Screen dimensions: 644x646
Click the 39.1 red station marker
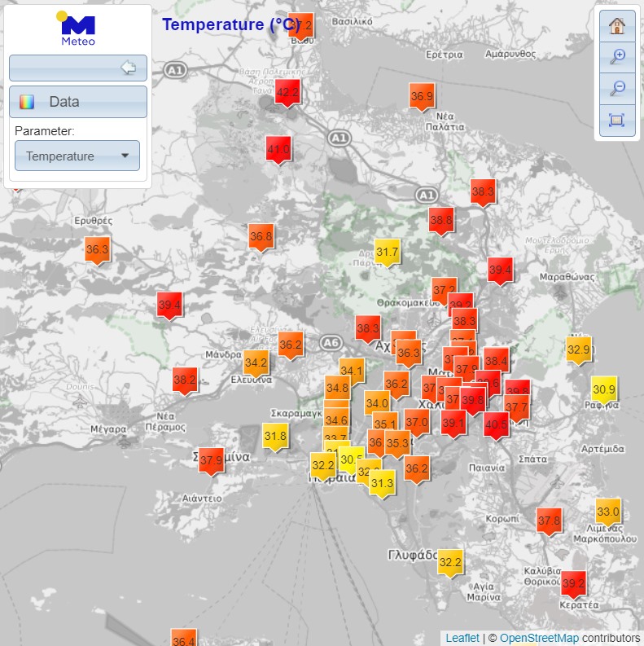(453, 424)
